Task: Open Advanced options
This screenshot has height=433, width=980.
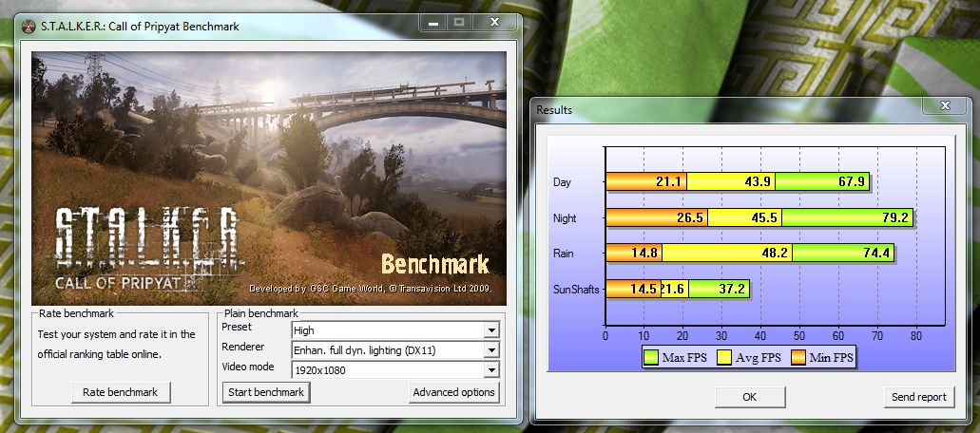Action: (x=453, y=392)
